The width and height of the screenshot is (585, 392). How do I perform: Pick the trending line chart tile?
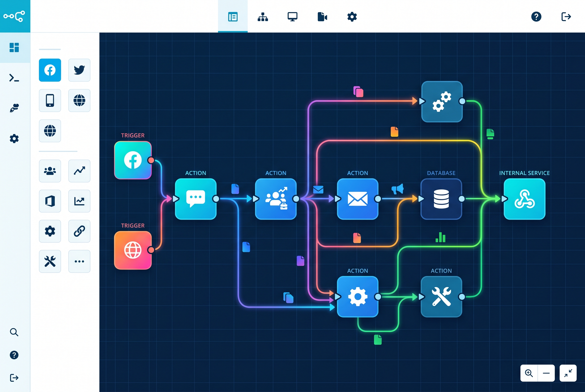[79, 171]
